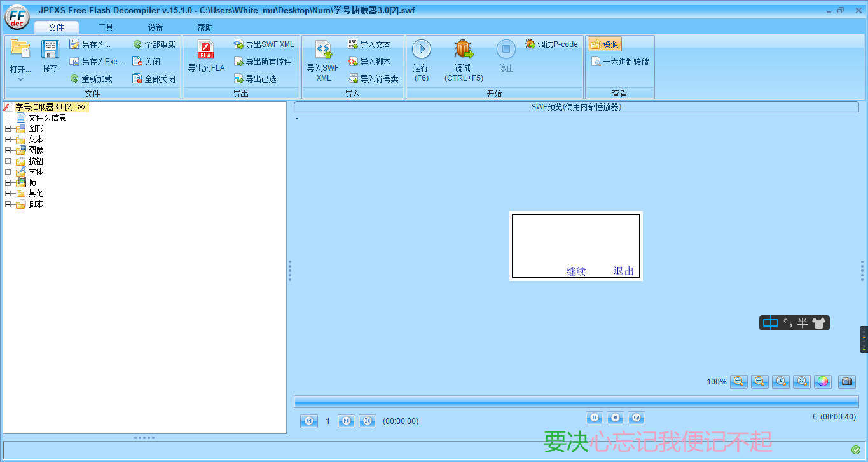Export to FLA with 导出到FLA
868x462 pixels.
click(x=206, y=56)
